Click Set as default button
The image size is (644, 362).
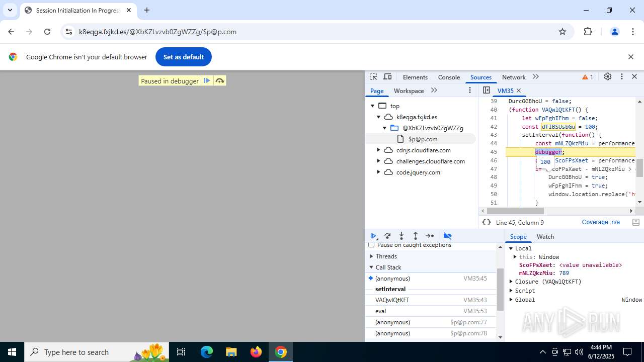(184, 57)
